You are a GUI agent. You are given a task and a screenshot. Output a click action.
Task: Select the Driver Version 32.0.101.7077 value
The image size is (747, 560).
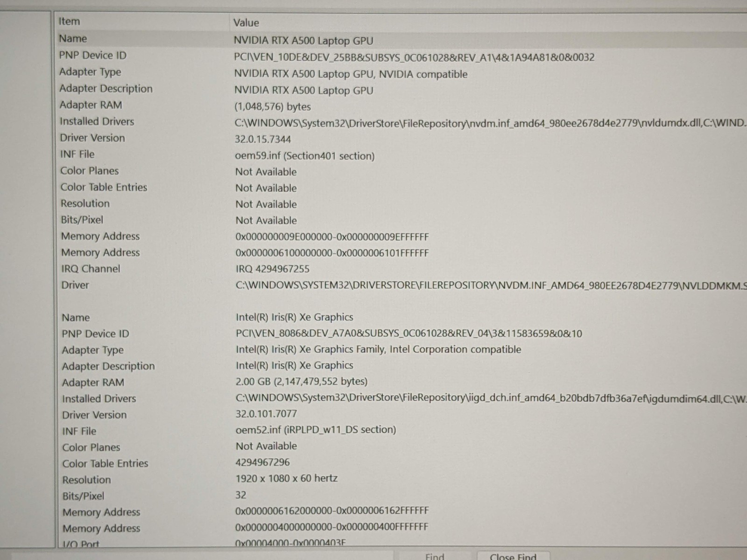(266, 414)
